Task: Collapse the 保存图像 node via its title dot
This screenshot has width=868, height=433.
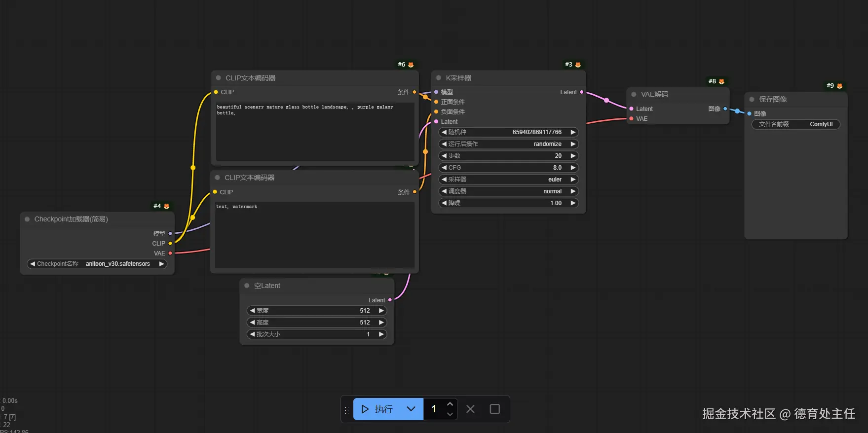Action: pos(752,99)
